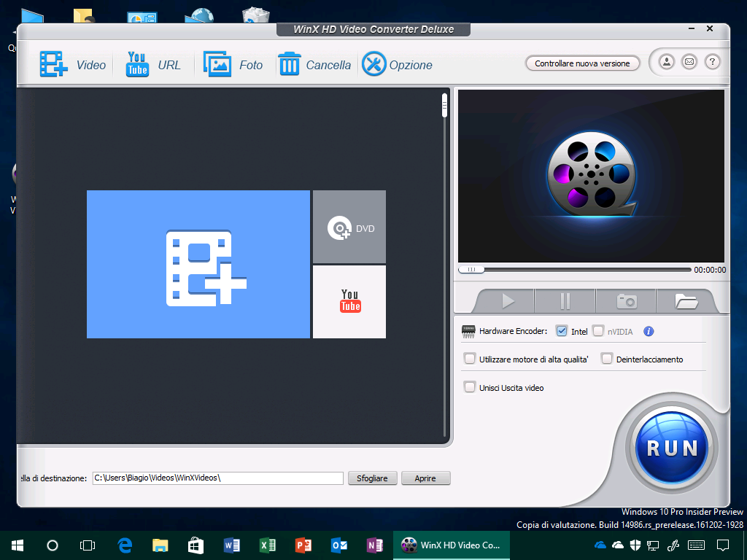
Task: Toggle the nVIDIA encoder checkbox
Action: [598, 331]
